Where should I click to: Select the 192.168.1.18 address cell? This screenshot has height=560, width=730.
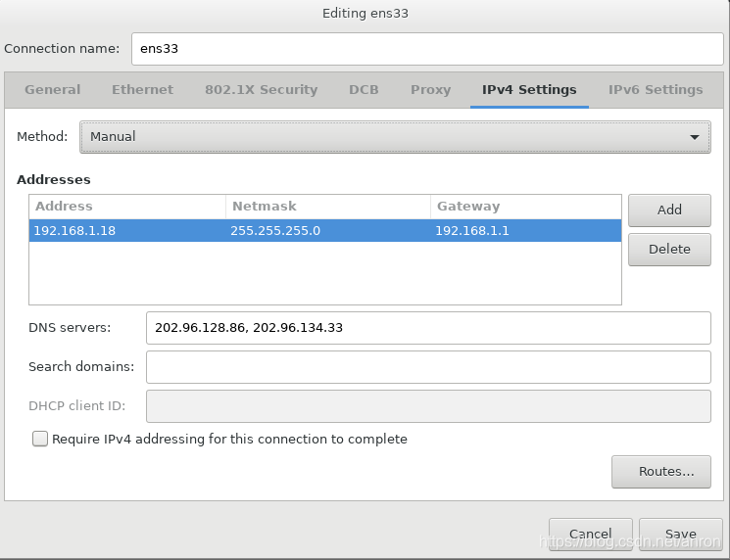click(x=127, y=231)
